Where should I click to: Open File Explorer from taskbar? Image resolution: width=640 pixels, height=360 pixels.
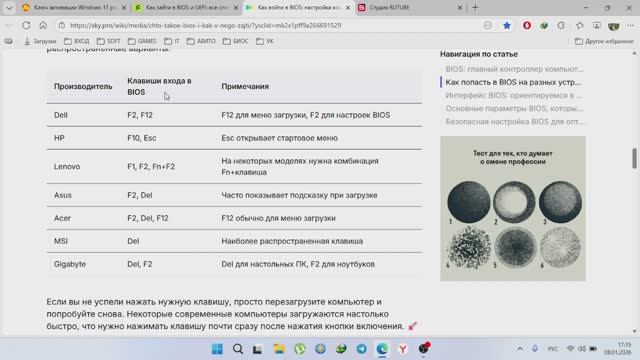pos(279,349)
